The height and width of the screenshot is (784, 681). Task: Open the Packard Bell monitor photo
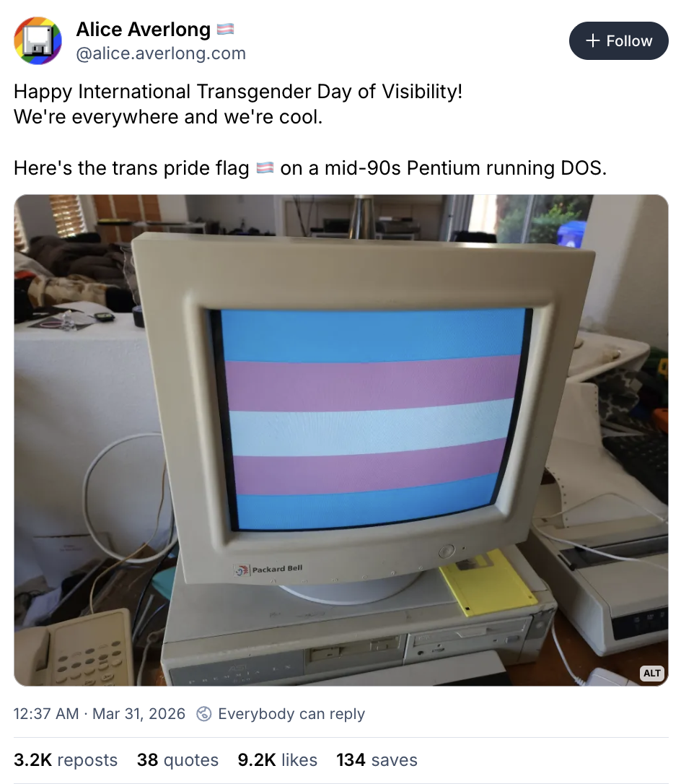point(341,440)
